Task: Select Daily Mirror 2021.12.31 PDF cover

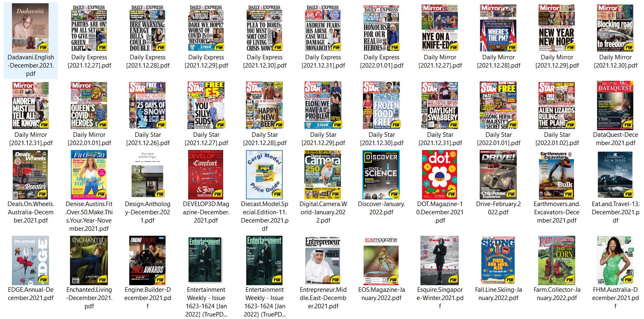Action: 30,105
